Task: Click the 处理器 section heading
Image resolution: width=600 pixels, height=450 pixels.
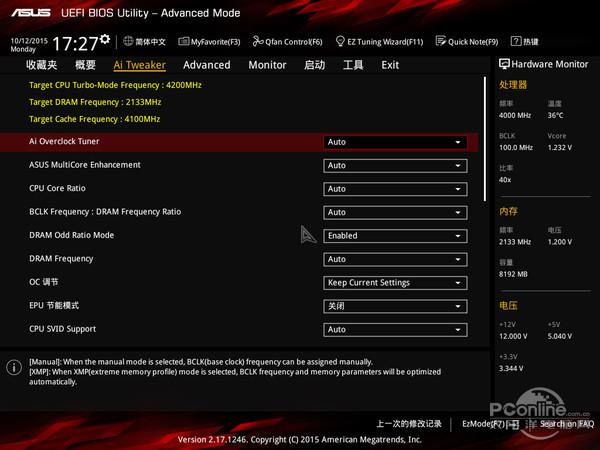Action: point(513,85)
